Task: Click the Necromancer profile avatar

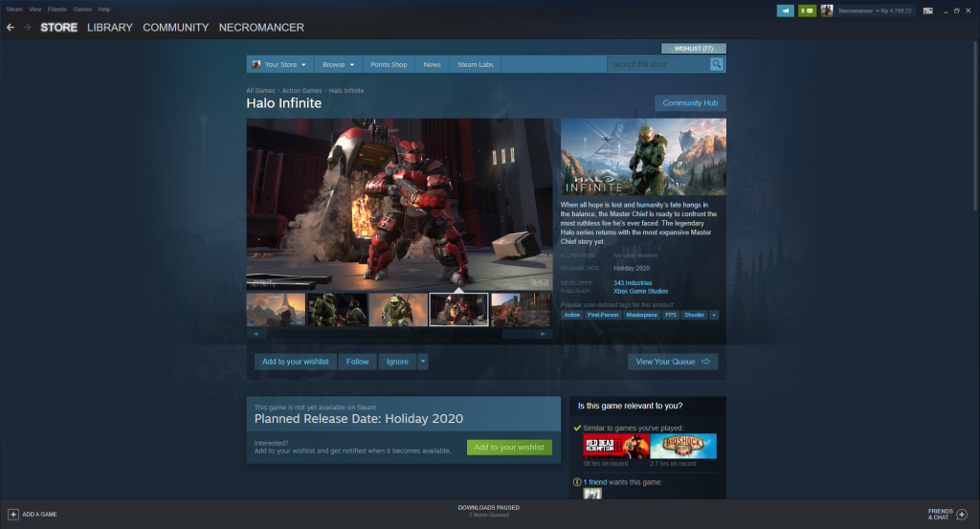Action: (827, 11)
